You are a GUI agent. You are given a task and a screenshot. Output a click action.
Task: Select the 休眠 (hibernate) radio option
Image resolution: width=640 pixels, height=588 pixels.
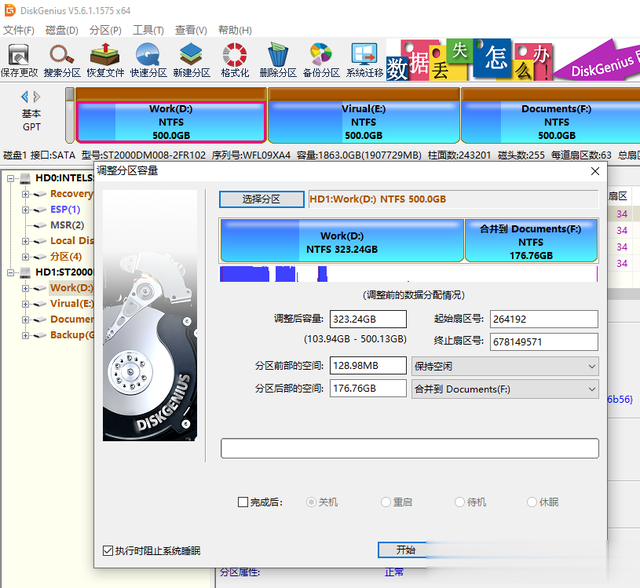(x=532, y=502)
